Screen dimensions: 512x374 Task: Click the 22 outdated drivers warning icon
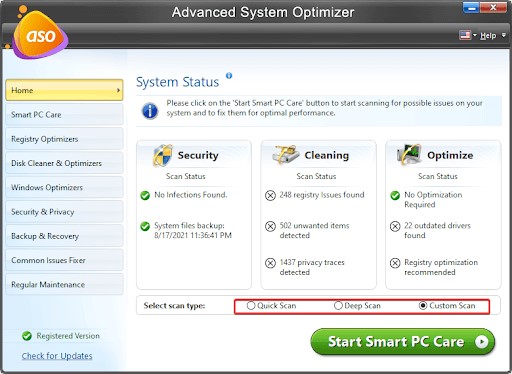click(x=395, y=226)
